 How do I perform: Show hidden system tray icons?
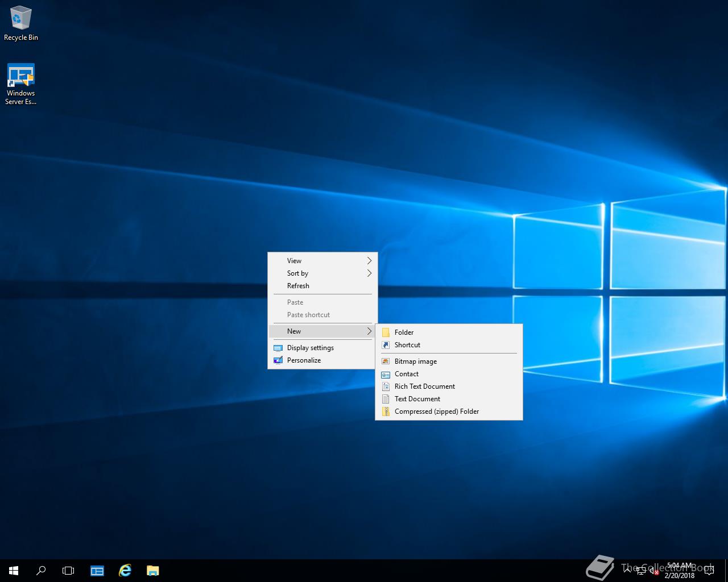(627, 570)
